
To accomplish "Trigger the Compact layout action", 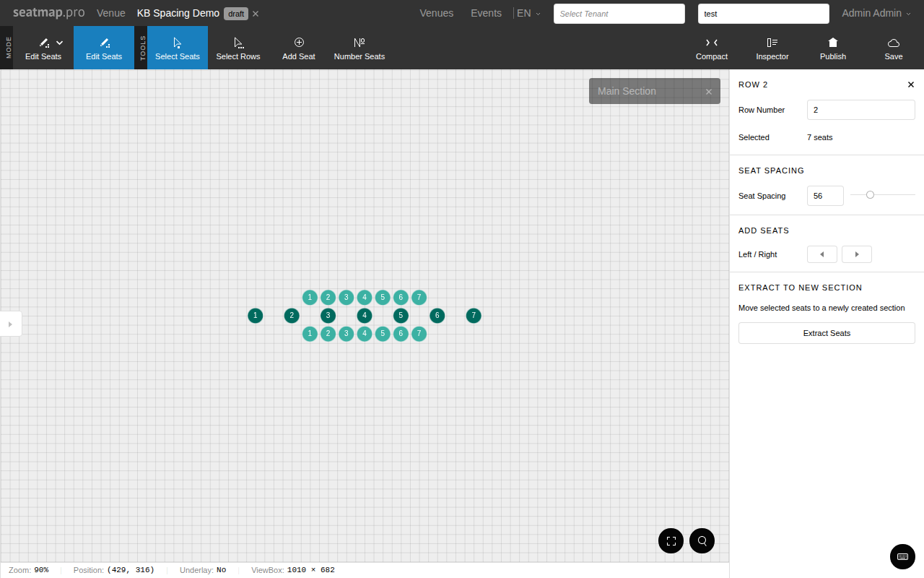I will tap(711, 48).
